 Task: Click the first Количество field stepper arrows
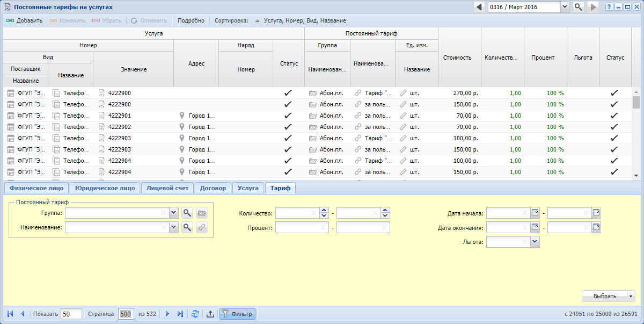pyautogui.click(x=324, y=213)
